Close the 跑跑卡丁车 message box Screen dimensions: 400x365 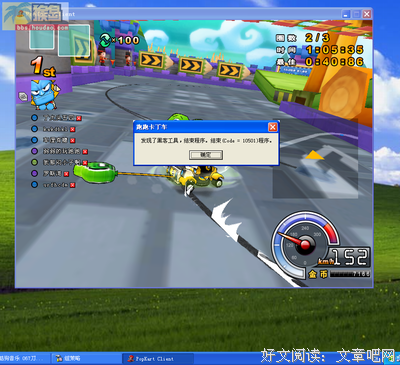272,127
